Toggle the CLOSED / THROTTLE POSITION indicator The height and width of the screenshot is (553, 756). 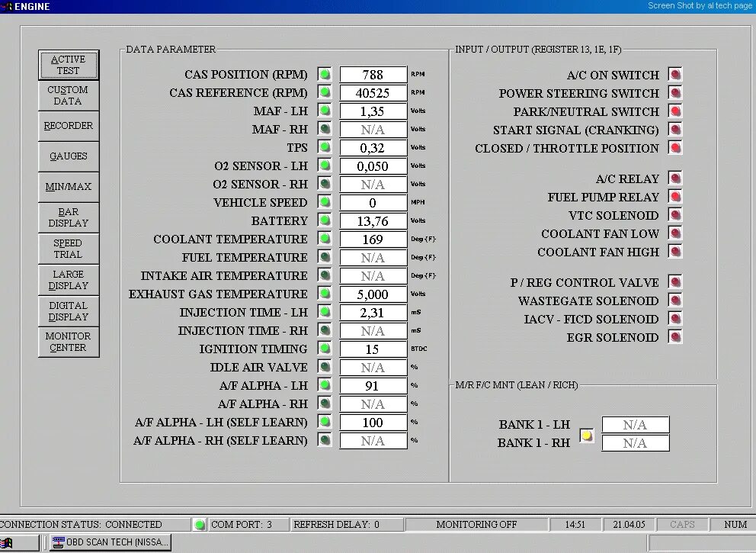coord(674,148)
